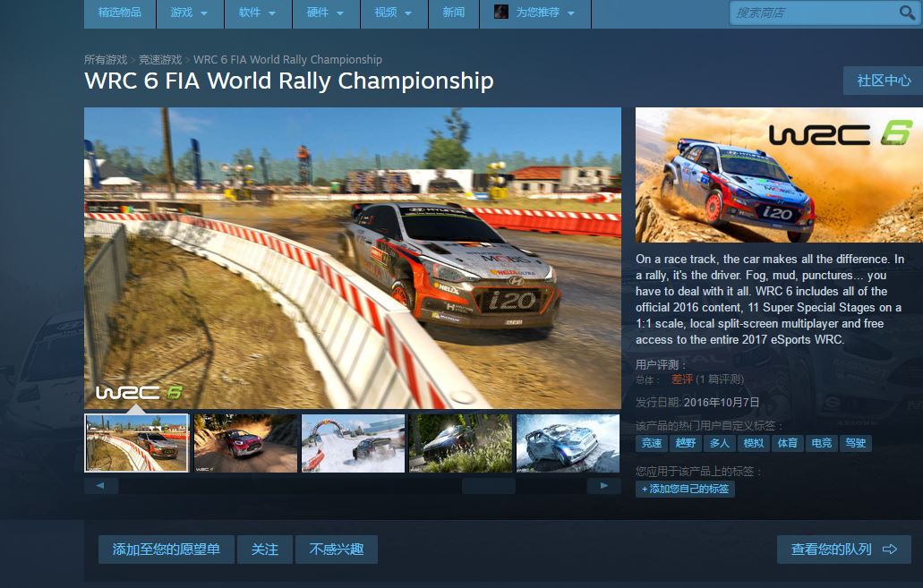923x588 pixels.
Task: Click the search magnifier icon
Action: 907,13
